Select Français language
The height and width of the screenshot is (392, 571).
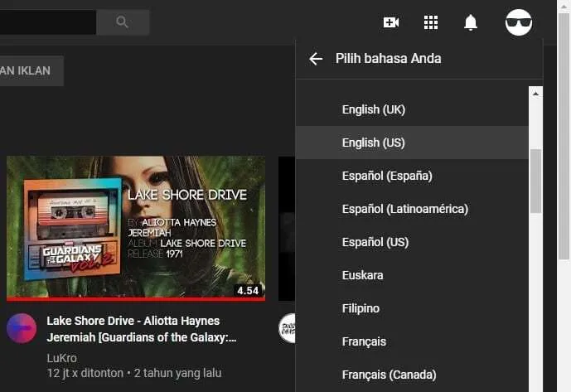[412, 341]
